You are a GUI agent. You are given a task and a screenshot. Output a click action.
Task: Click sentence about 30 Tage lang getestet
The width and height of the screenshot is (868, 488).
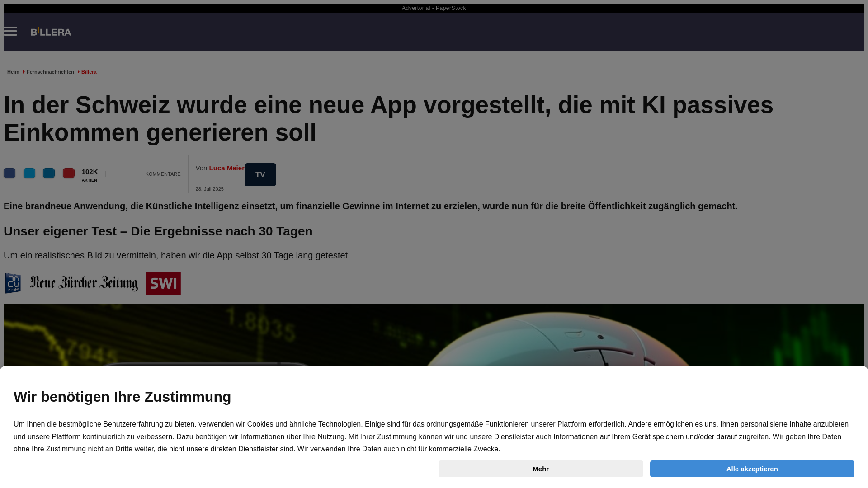(x=177, y=255)
